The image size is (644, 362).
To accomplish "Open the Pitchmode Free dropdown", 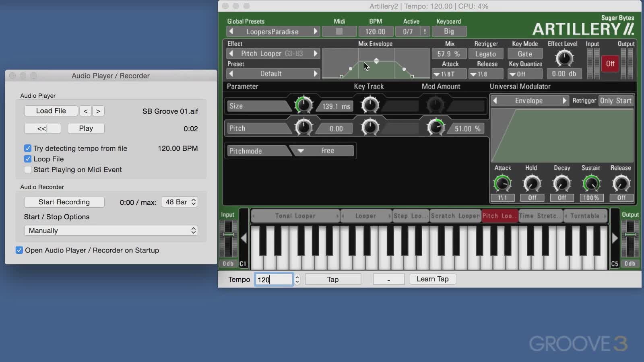I will click(322, 150).
